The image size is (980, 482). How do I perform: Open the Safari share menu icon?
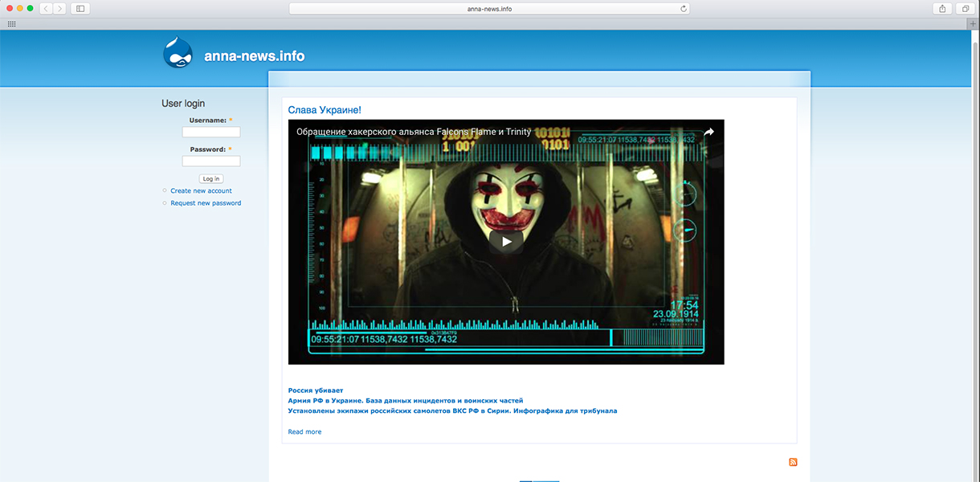(x=942, y=8)
